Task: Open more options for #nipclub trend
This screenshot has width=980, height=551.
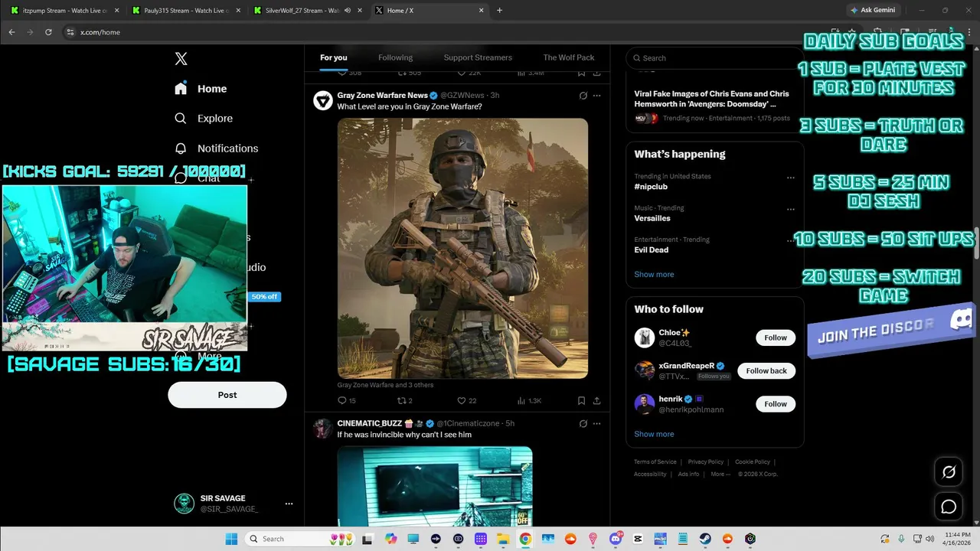Action: pyautogui.click(x=791, y=178)
